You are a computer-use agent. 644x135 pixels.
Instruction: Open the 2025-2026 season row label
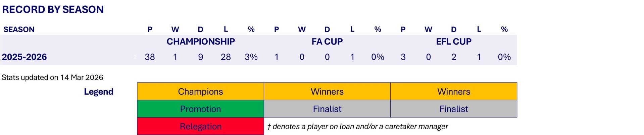24,57
